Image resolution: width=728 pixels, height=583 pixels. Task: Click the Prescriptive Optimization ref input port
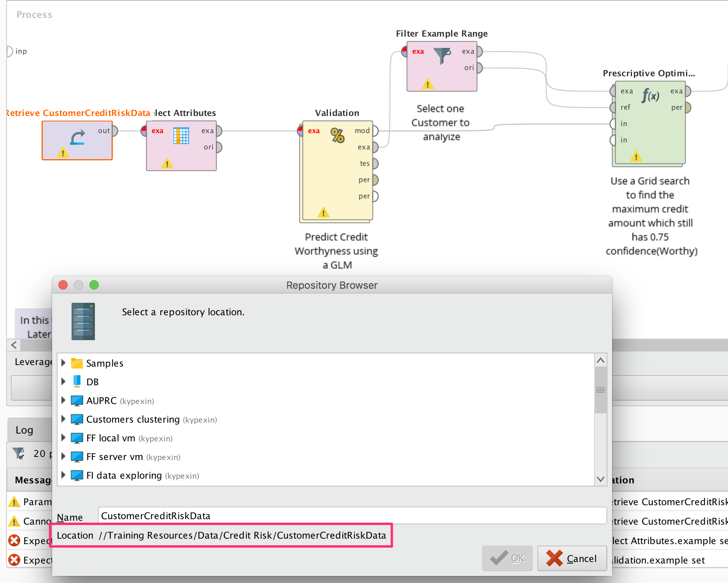(613, 107)
